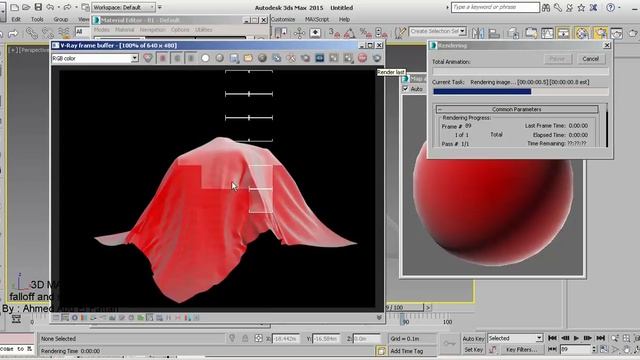The width and height of the screenshot is (640, 360).
Task: Toggle Auto checkbox in material map window
Action: pyautogui.click(x=405, y=89)
